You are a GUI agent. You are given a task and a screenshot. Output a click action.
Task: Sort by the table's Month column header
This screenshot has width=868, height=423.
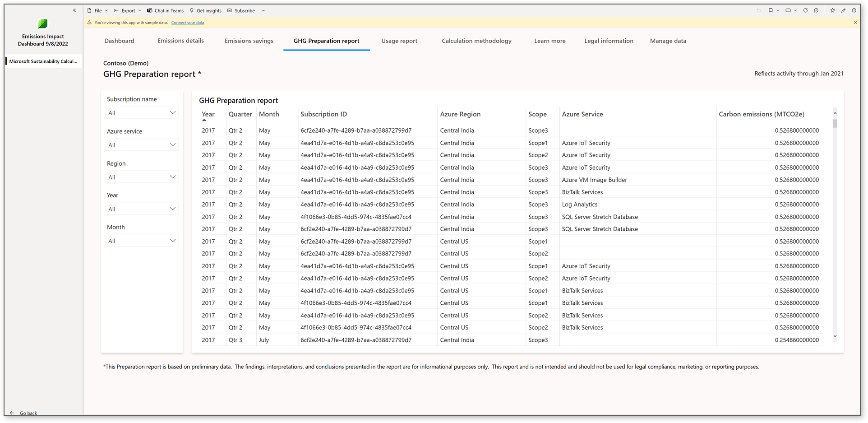pyautogui.click(x=269, y=114)
